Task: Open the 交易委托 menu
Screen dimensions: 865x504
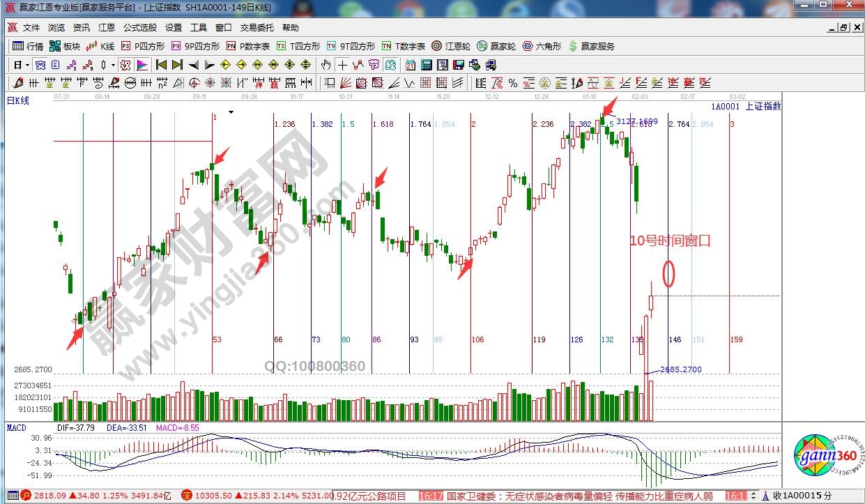Action: tap(257, 28)
